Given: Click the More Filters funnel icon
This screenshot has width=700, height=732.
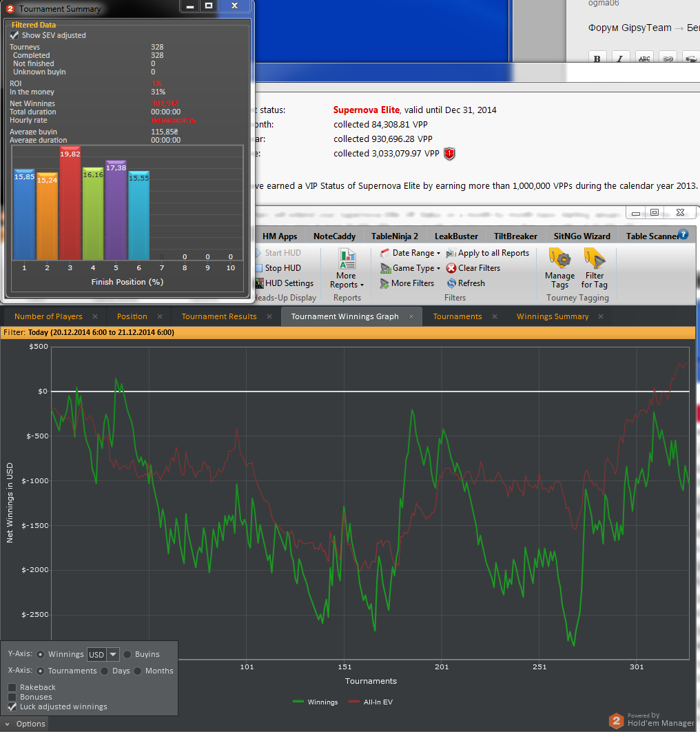Looking at the screenshot, I should pos(384,283).
